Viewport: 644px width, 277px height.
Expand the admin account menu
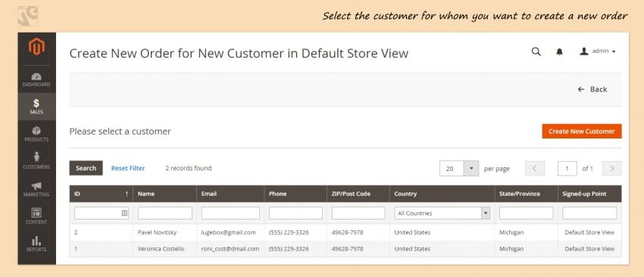pos(598,51)
